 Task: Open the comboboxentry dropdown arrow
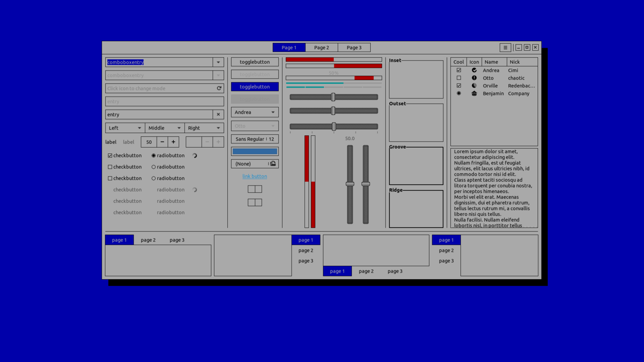pos(218,62)
